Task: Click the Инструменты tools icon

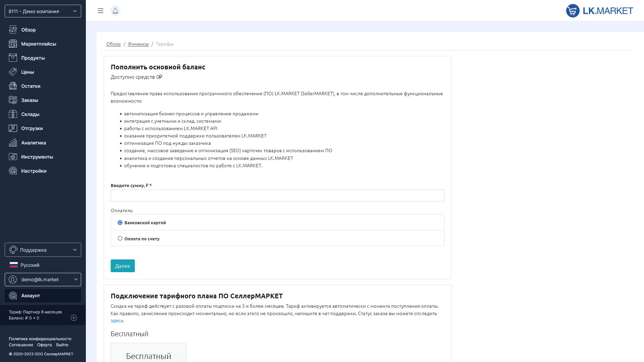Action: pos(13,157)
